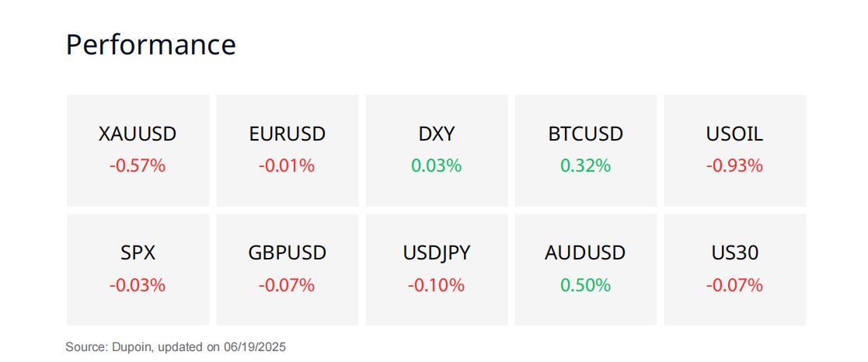Viewport: 868px width, 362px height.
Task: Select the USOIL tile
Action: (x=735, y=151)
